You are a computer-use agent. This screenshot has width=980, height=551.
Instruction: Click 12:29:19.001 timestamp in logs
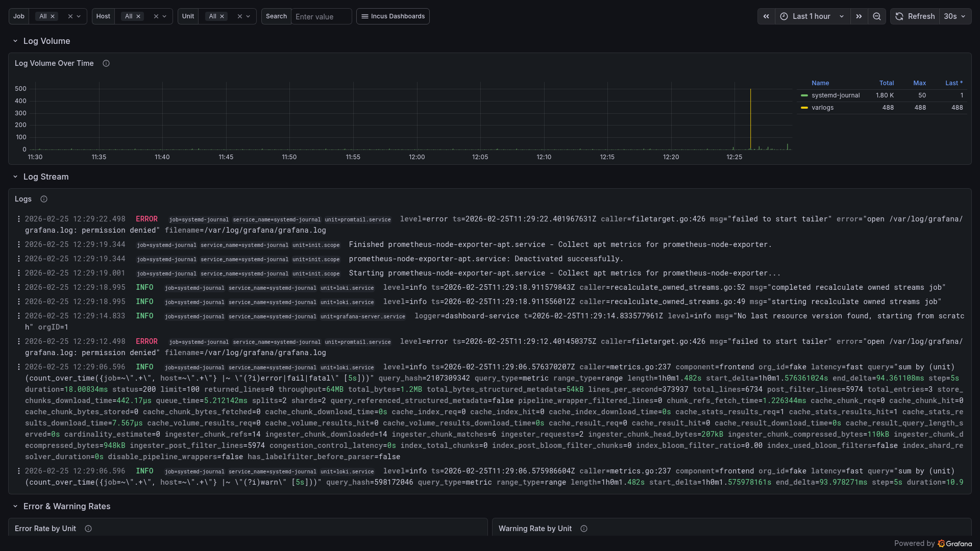click(75, 273)
